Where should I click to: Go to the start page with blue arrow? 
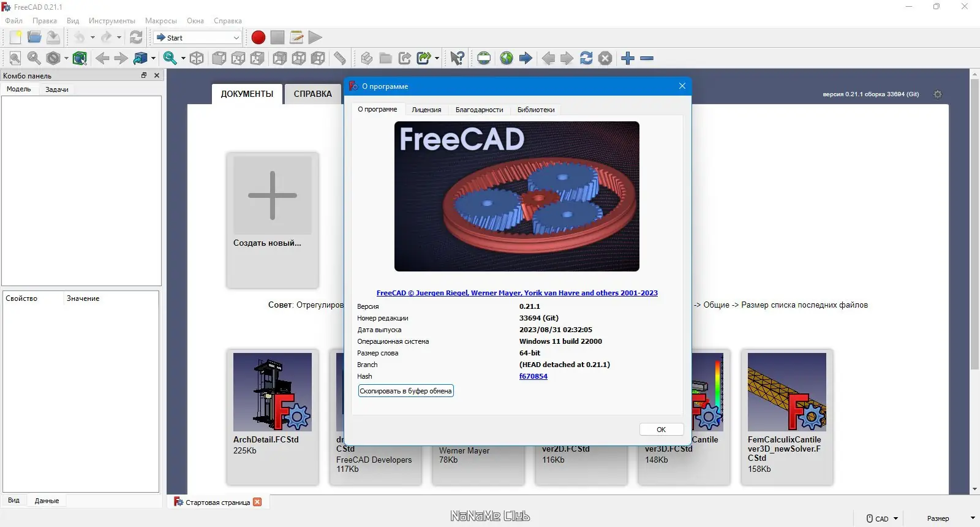[x=526, y=58]
